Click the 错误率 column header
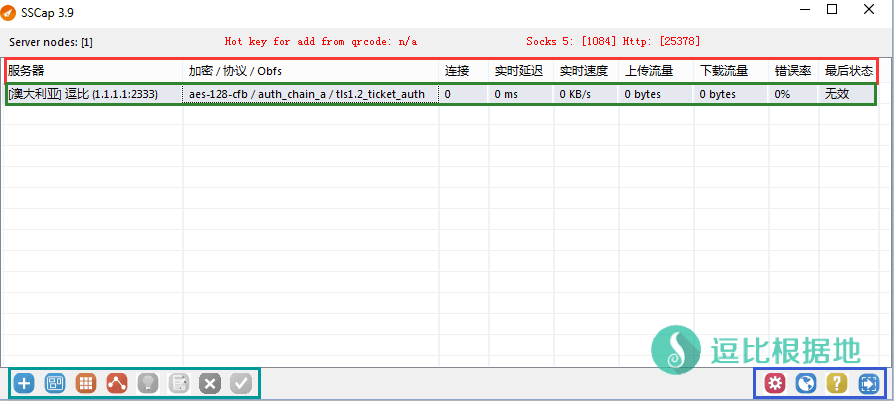This screenshot has height=401, width=894. (792, 71)
